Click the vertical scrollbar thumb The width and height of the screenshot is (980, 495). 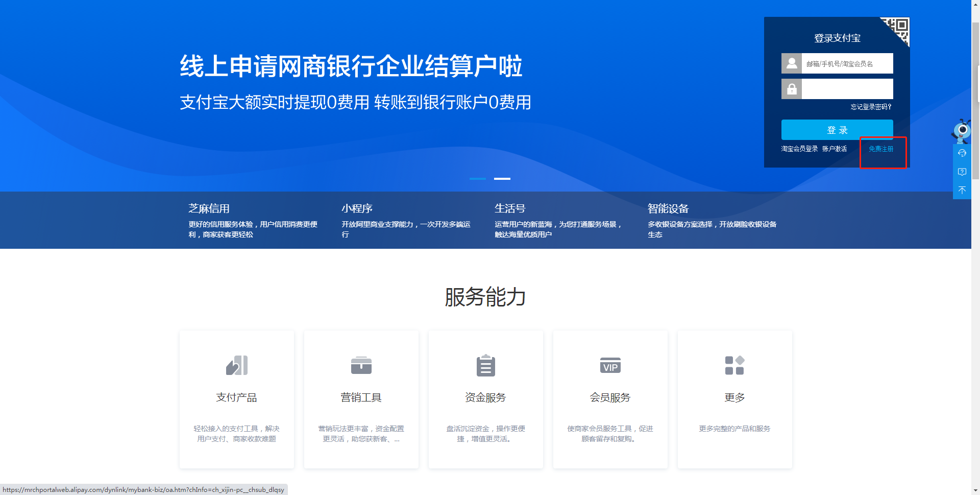[x=975, y=101]
